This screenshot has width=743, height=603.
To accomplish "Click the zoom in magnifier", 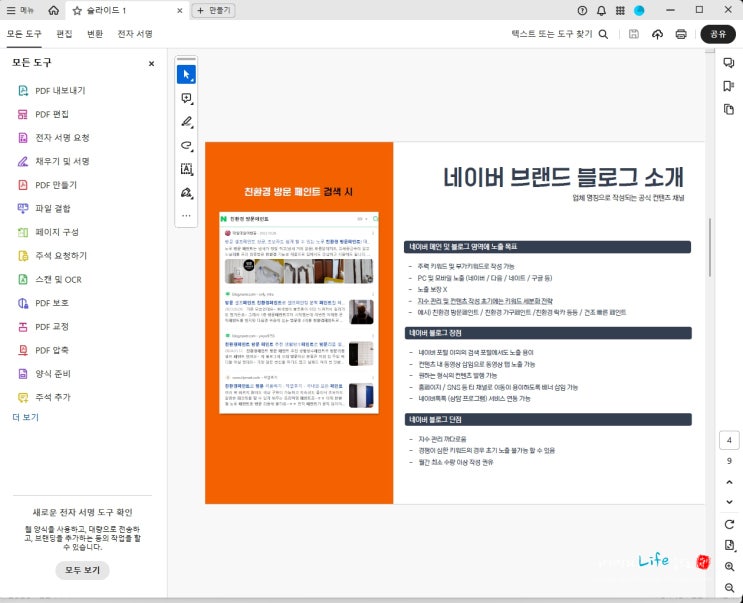I will tap(729, 567).
